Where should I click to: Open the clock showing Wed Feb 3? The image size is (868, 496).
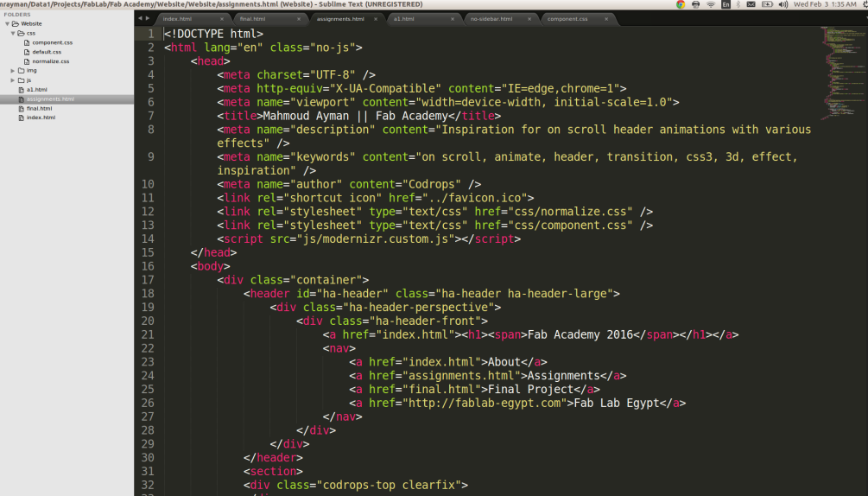pyautogui.click(x=825, y=4)
